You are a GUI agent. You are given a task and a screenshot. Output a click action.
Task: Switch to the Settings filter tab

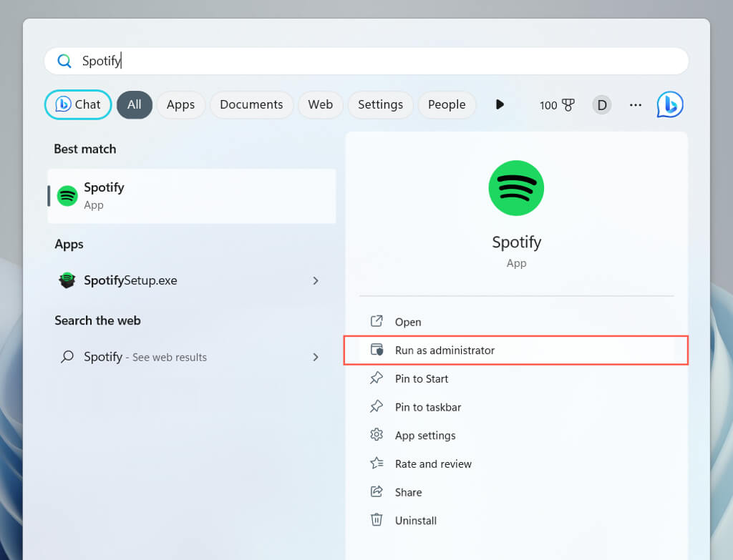click(x=381, y=104)
